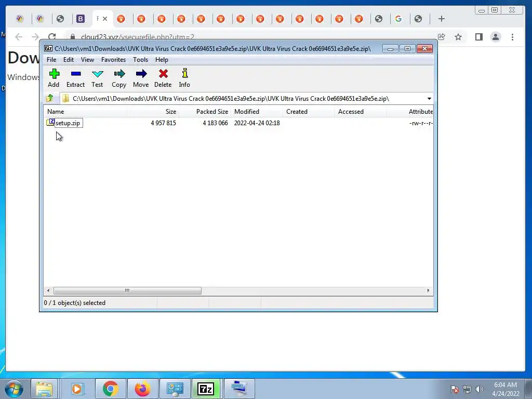Open the Favorites menu
Image resolution: width=532 pixels, height=399 pixels.
(x=113, y=60)
